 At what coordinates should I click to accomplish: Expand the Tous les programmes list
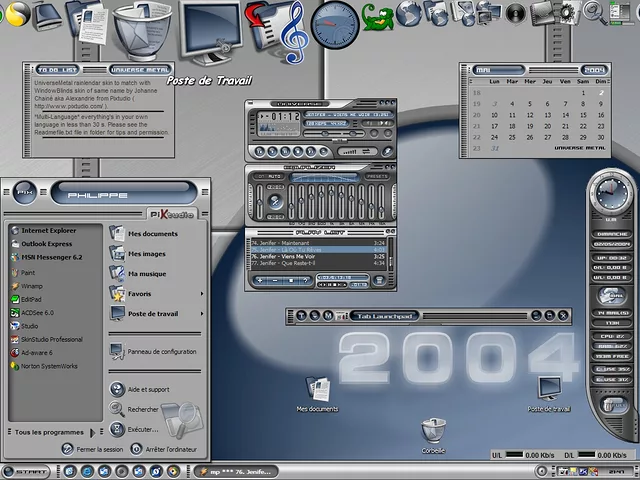(x=50, y=432)
